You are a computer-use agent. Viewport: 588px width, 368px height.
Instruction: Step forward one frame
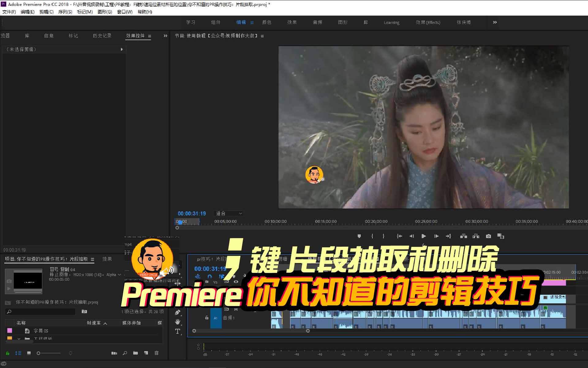click(436, 236)
